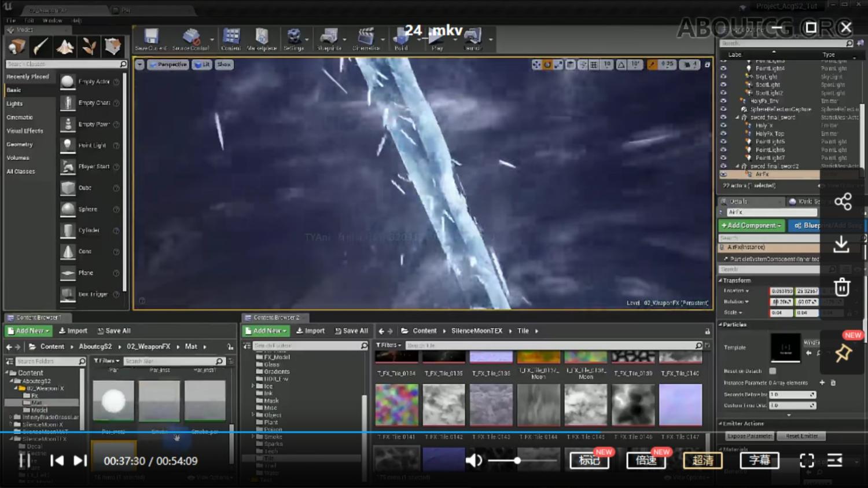
Task: Open viewport options dropdown arrow
Action: click(x=139, y=64)
